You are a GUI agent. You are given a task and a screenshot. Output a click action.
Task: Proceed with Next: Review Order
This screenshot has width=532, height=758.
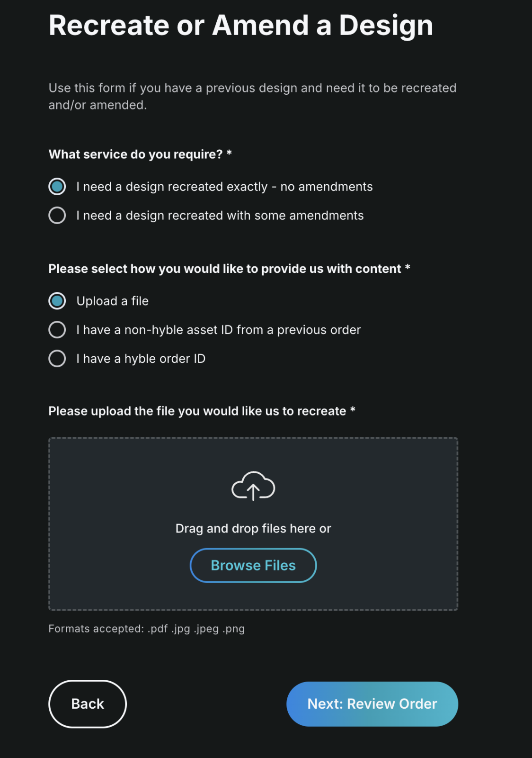(372, 704)
